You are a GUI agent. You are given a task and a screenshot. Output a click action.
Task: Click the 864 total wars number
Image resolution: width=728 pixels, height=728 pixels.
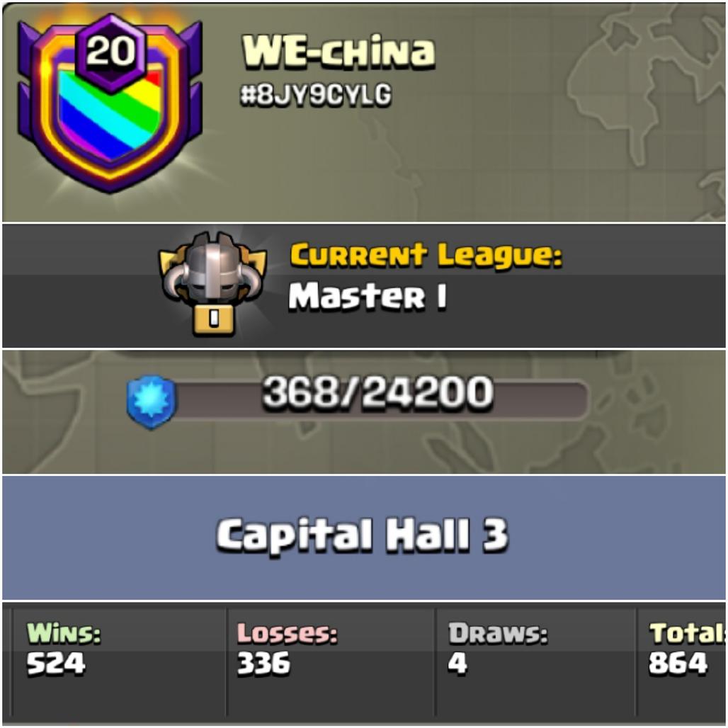point(678,663)
